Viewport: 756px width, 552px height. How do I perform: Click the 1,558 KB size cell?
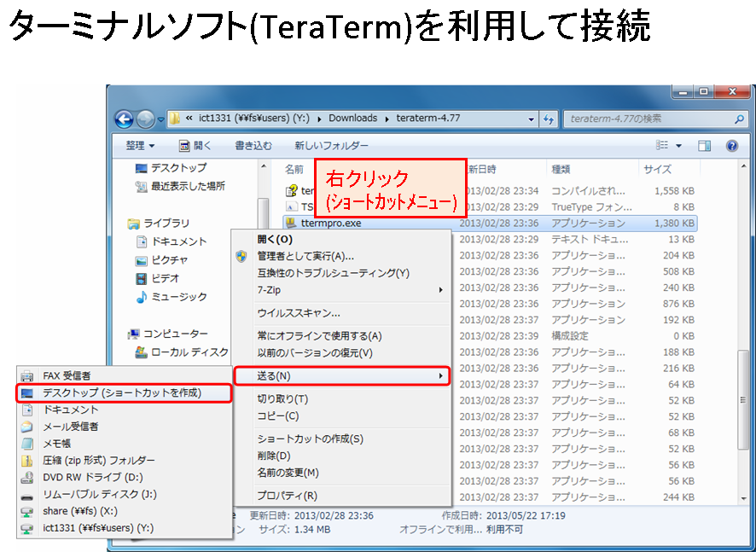coord(674,191)
